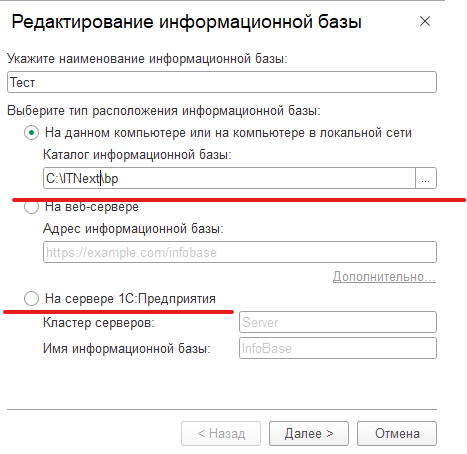Image resolution: width=467 pixels, height=454 pixels.
Task: Click label 'Кластер серверов:'
Action: click(x=99, y=322)
